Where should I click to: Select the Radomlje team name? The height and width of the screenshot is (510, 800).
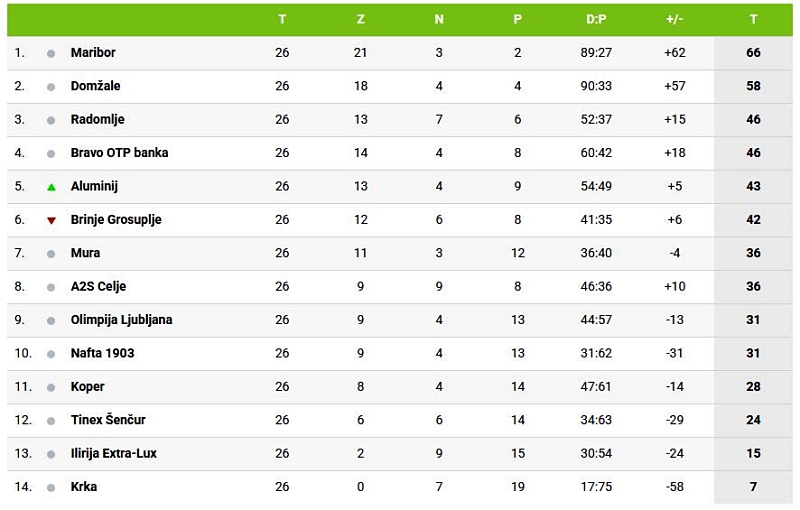(97, 119)
